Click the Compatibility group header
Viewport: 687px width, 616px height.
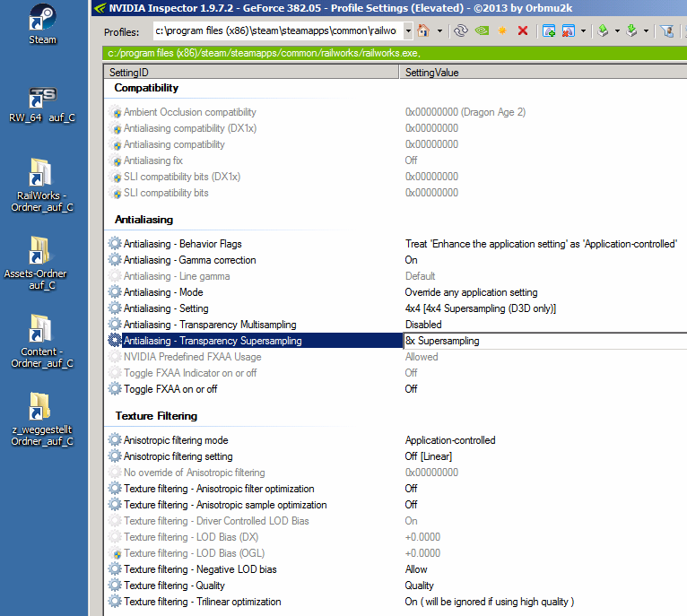(x=146, y=88)
